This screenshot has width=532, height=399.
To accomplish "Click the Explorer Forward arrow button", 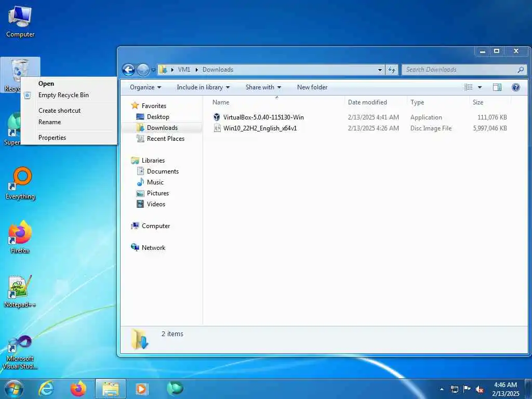I will 143,70.
